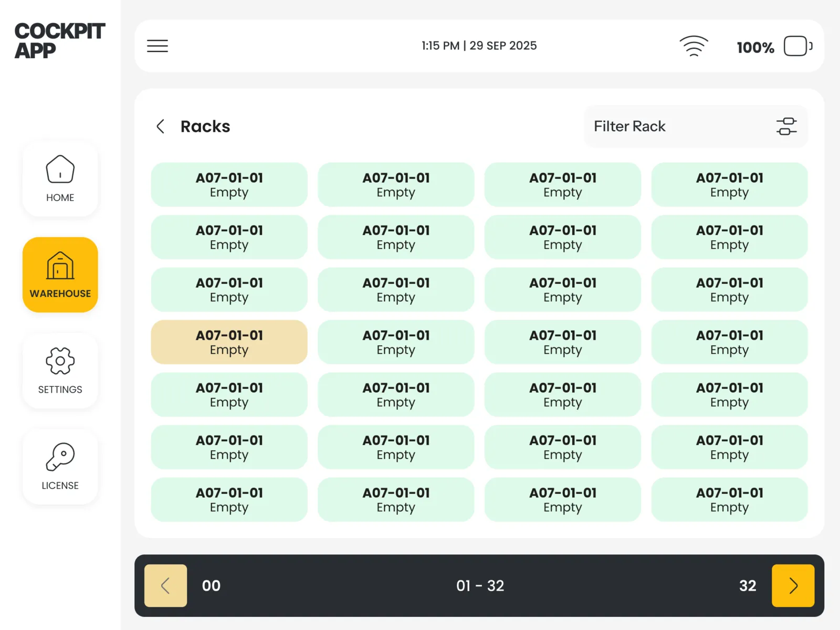The height and width of the screenshot is (630, 840).
Task: Open the License section
Action: point(60,467)
